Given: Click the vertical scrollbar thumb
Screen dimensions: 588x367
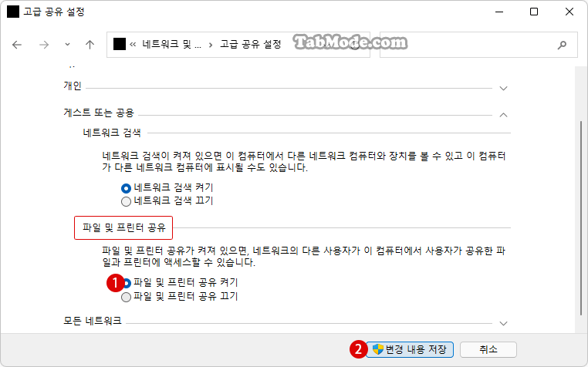Looking at the screenshot, I should pyautogui.click(x=581, y=217).
